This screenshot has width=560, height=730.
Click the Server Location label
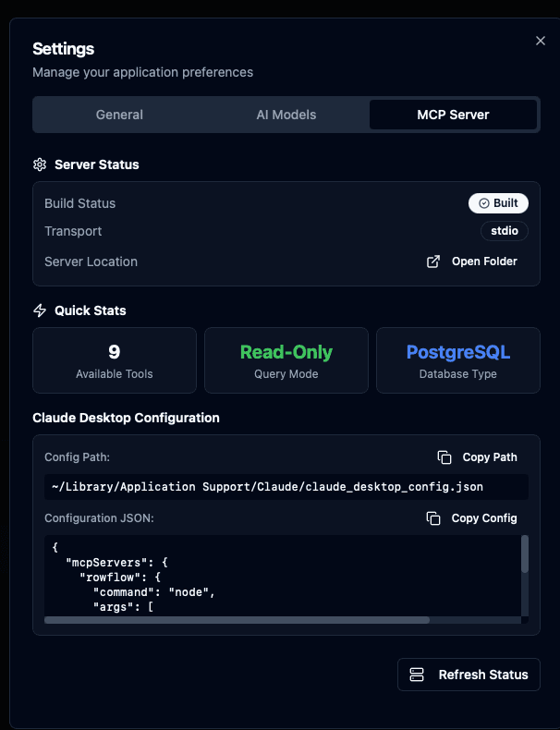click(x=91, y=262)
